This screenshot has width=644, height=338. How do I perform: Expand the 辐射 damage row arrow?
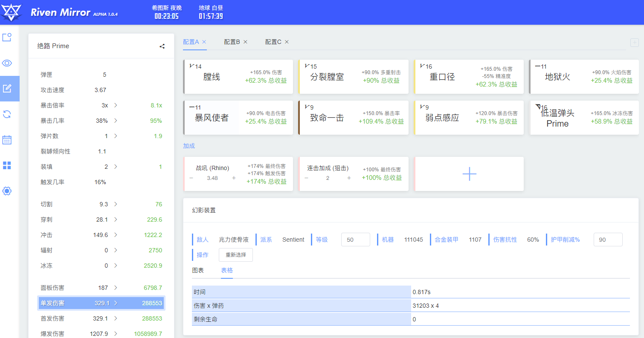tap(116, 250)
